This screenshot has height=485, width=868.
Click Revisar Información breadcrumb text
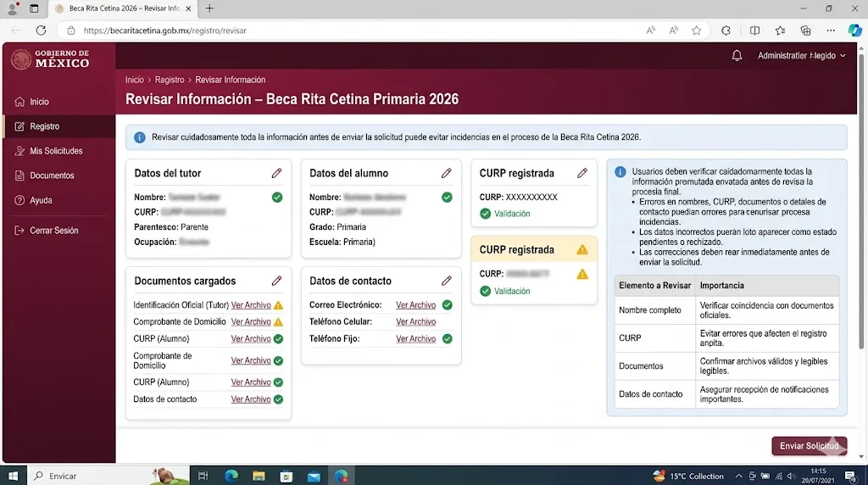tap(231, 80)
